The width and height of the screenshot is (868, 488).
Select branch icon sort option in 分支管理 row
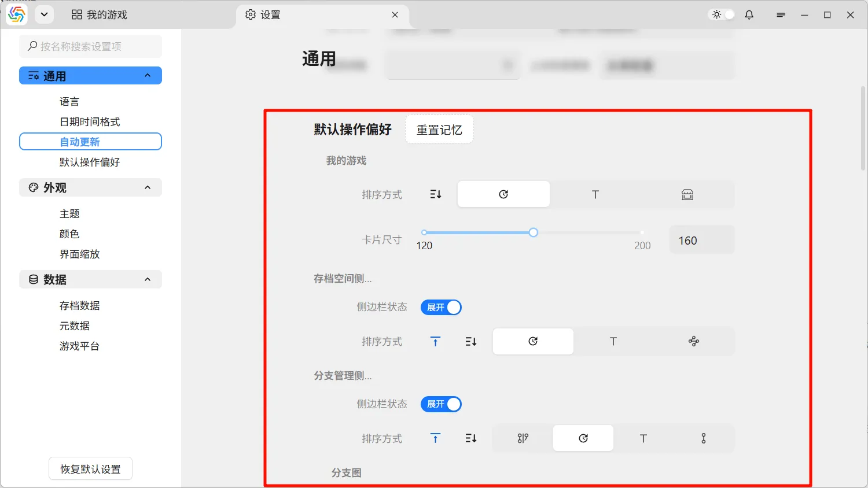click(x=523, y=438)
